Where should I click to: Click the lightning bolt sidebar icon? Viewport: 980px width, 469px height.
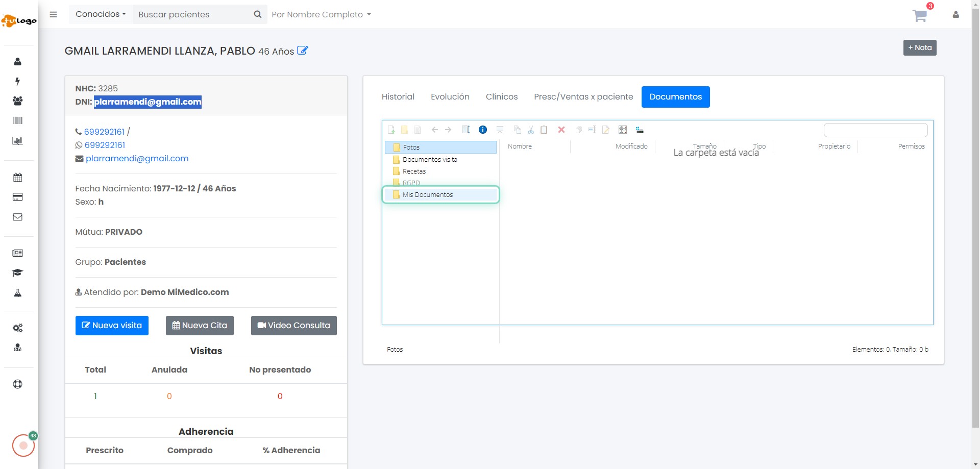[17, 81]
